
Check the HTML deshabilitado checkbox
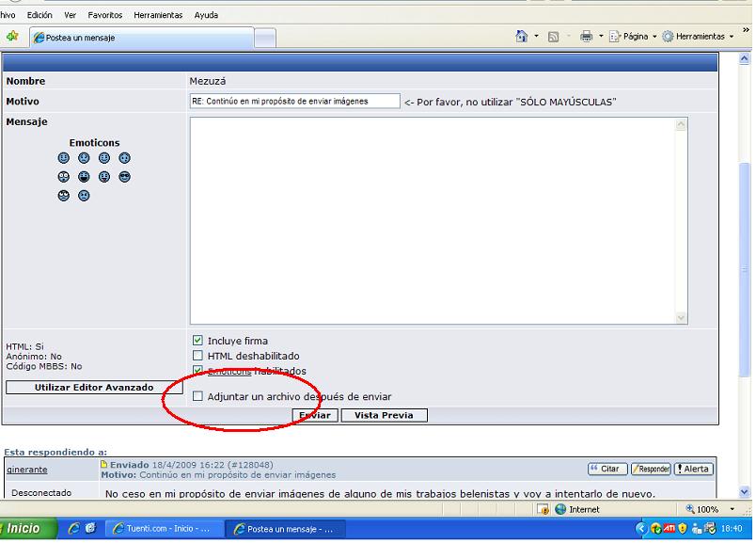pyautogui.click(x=197, y=356)
